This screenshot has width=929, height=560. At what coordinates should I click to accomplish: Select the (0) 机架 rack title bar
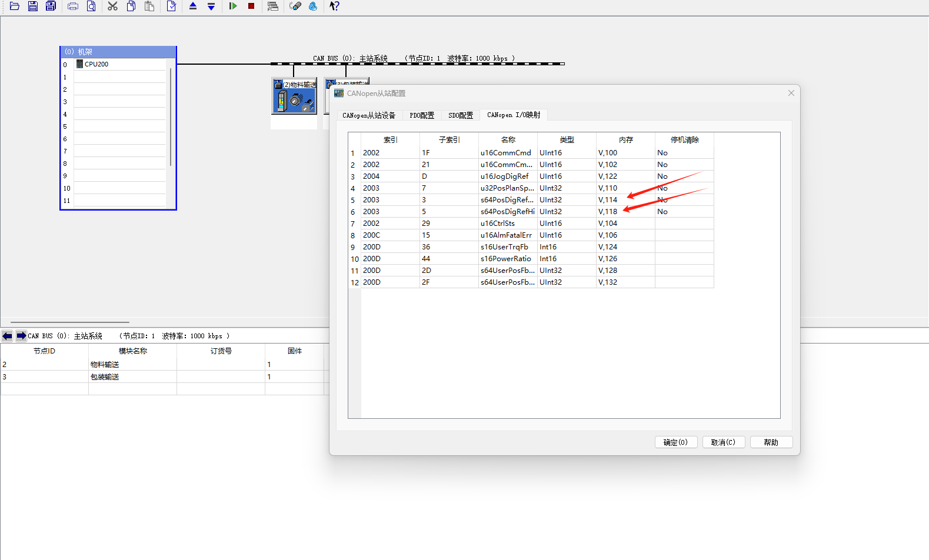[x=118, y=52]
